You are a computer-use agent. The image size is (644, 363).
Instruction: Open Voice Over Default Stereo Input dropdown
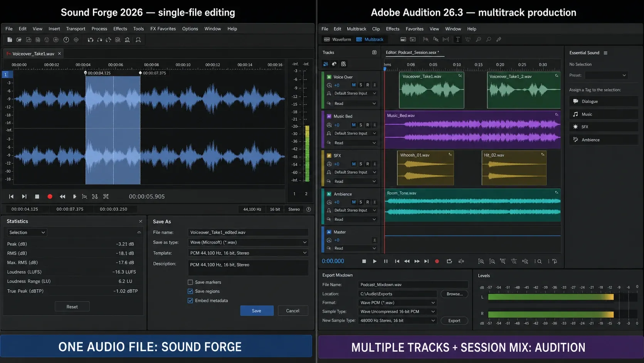[355, 93]
